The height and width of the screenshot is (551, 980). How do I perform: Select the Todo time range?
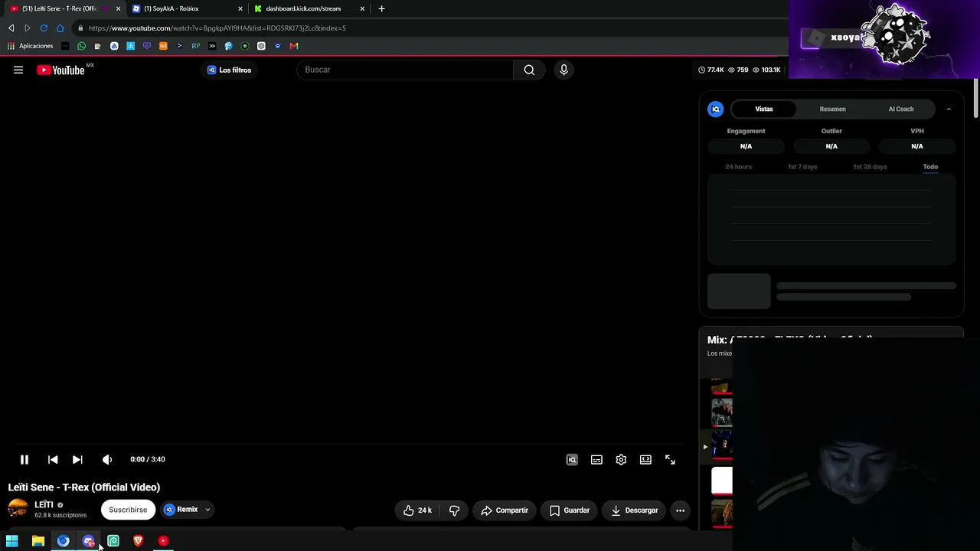[930, 167]
